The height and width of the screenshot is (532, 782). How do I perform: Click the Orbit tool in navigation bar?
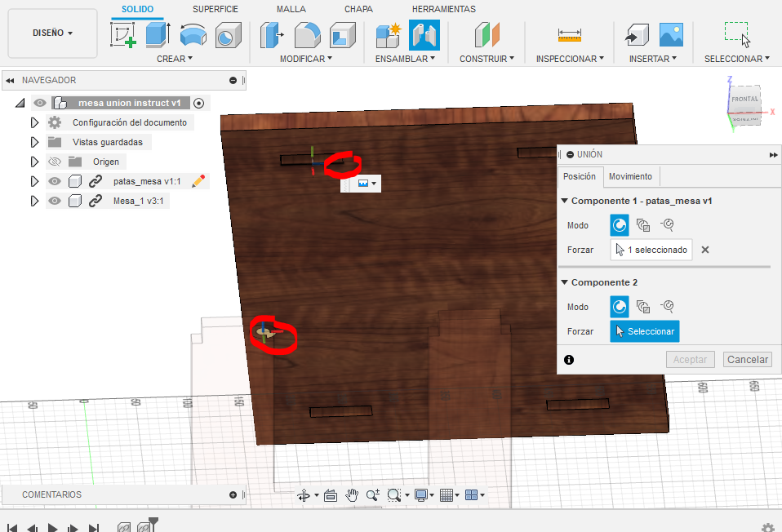tap(303, 495)
